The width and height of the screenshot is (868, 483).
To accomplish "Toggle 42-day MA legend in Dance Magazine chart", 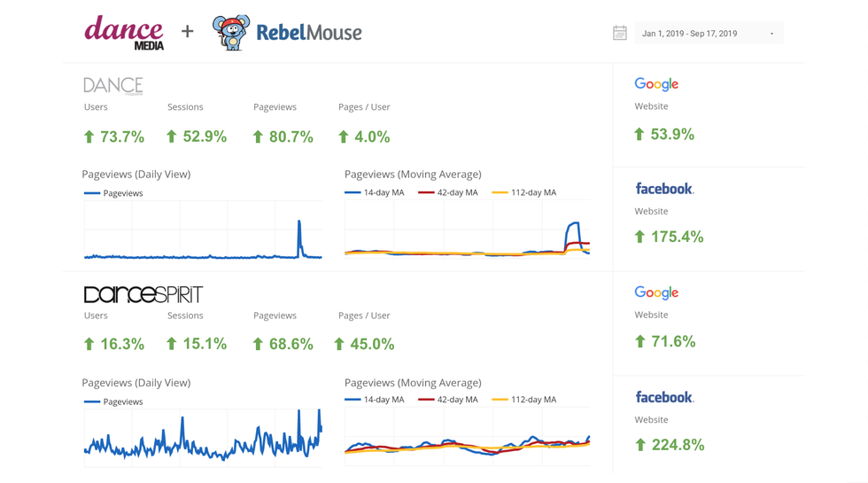I will pyautogui.click(x=449, y=192).
